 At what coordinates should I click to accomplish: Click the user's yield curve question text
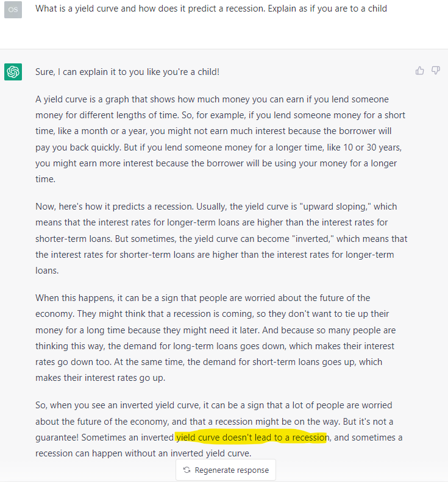[211, 9]
